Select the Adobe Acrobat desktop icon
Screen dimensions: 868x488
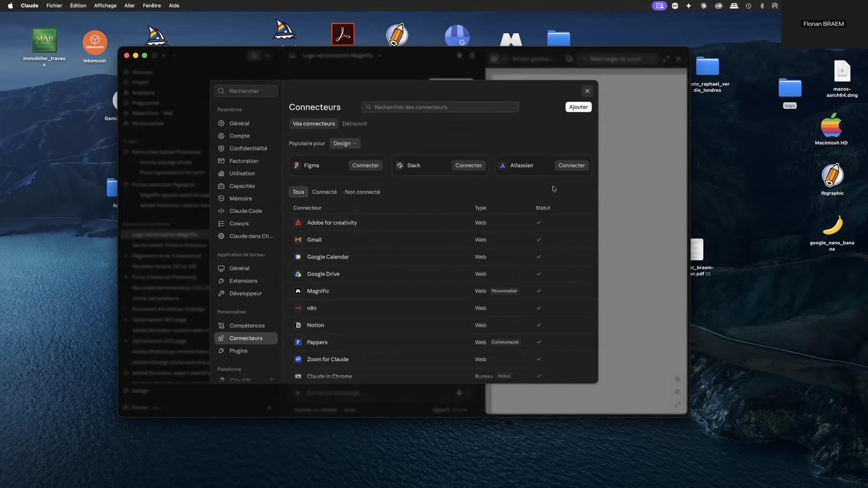(x=343, y=34)
